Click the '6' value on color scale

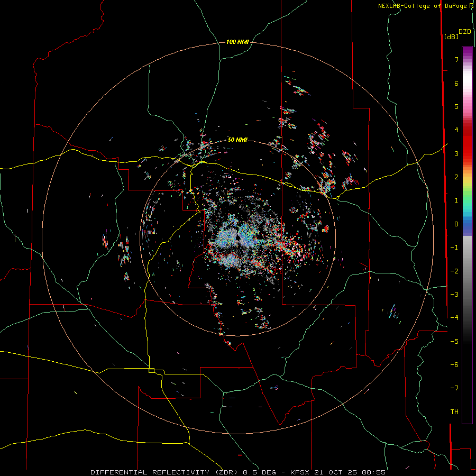tap(456, 83)
